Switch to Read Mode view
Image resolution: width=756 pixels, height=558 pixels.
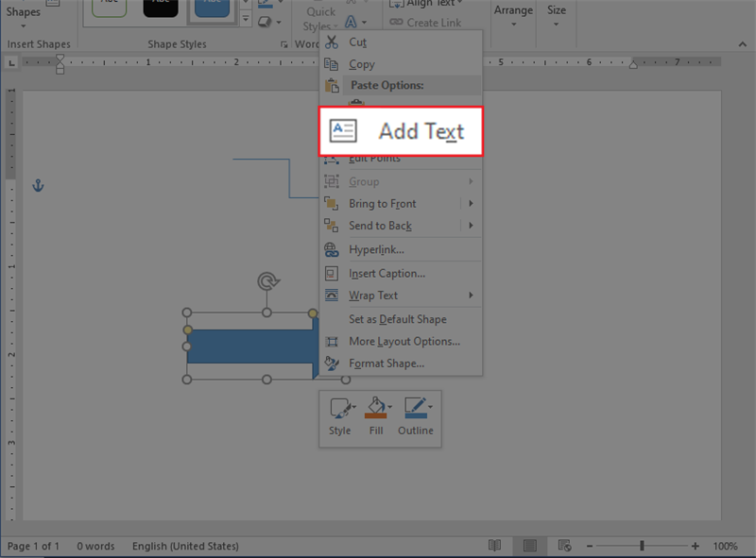click(x=494, y=546)
